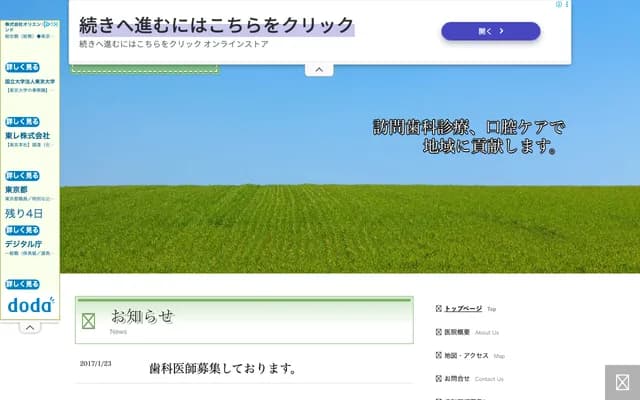Go to トップページ in the side menu
The image size is (640, 400).
(x=463, y=309)
